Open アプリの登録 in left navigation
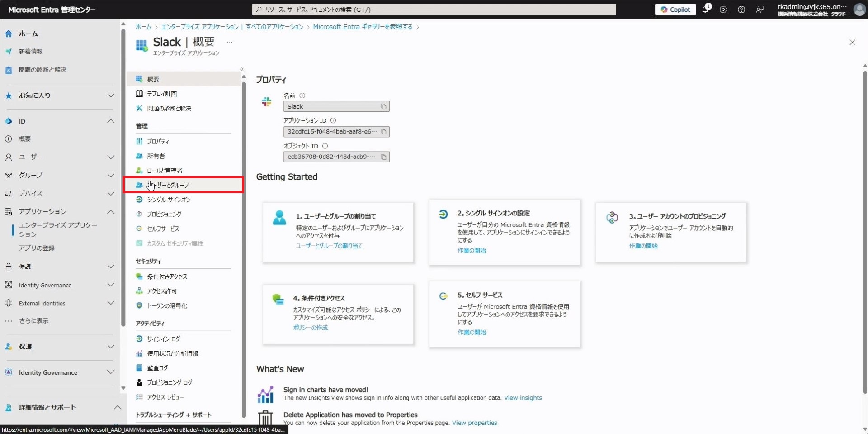Image resolution: width=868 pixels, height=434 pixels. point(37,248)
